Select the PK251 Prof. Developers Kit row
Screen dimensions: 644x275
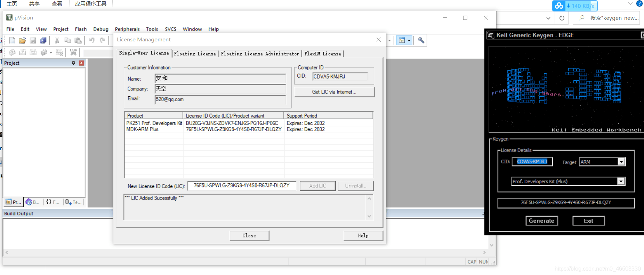pos(249,123)
